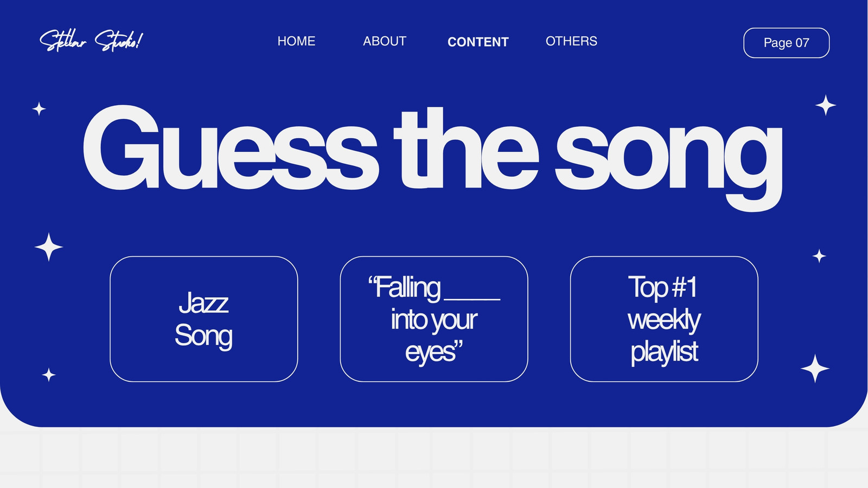Pick the Top #1 weekly playlist card
This screenshot has height=488, width=868.
pyautogui.click(x=664, y=319)
